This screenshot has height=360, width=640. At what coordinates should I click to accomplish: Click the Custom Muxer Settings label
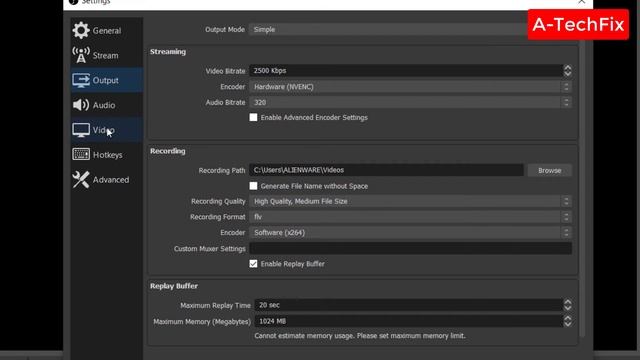(209, 249)
